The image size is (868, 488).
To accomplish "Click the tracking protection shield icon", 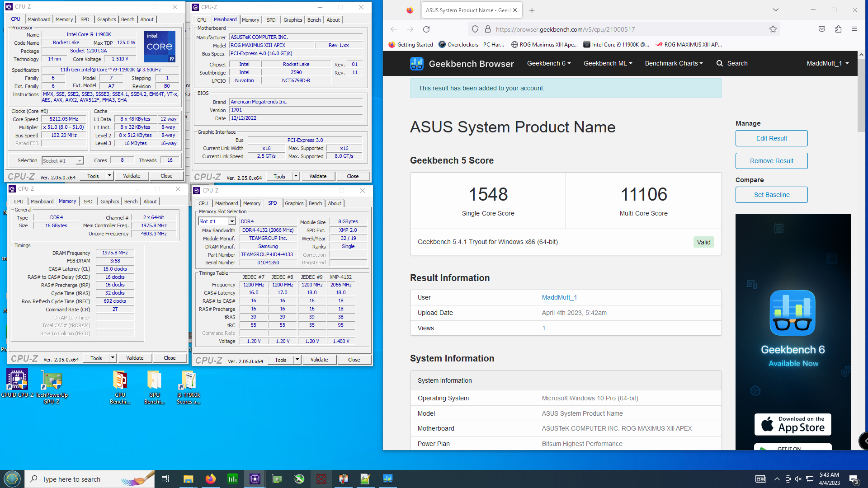I will [475, 29].
